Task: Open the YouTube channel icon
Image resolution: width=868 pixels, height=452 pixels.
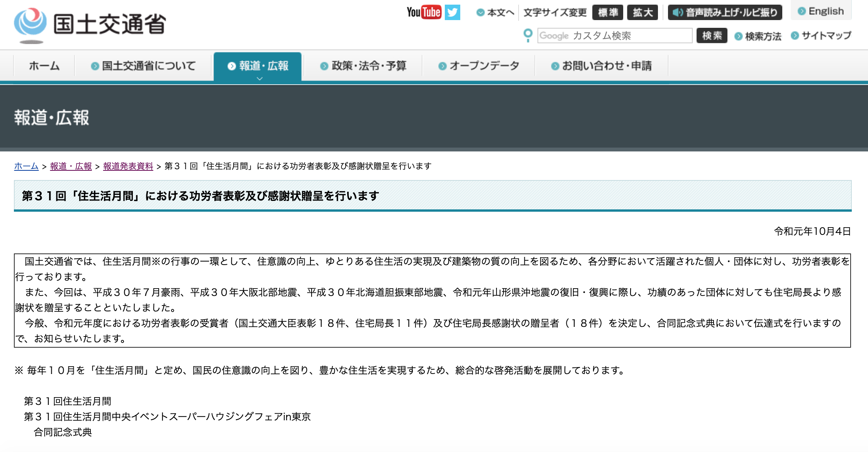Action: 424,12
